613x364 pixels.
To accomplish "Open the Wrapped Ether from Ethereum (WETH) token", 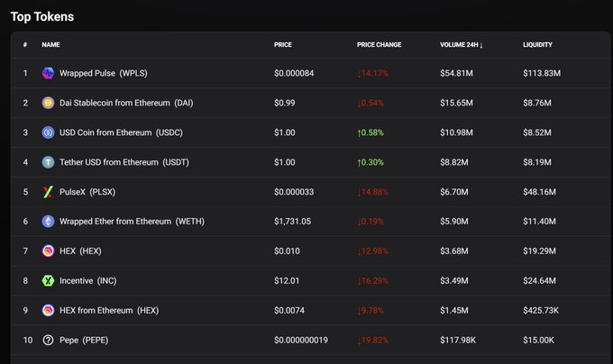I will (132, 222).
